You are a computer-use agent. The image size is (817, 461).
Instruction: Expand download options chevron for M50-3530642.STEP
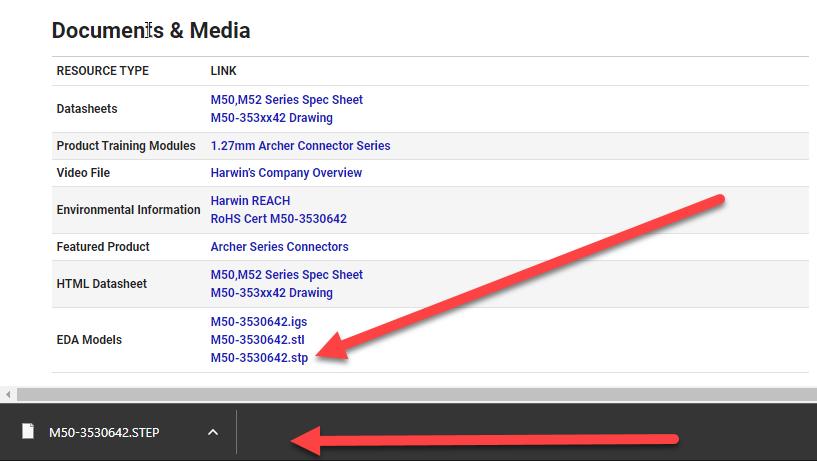[213, 432]
